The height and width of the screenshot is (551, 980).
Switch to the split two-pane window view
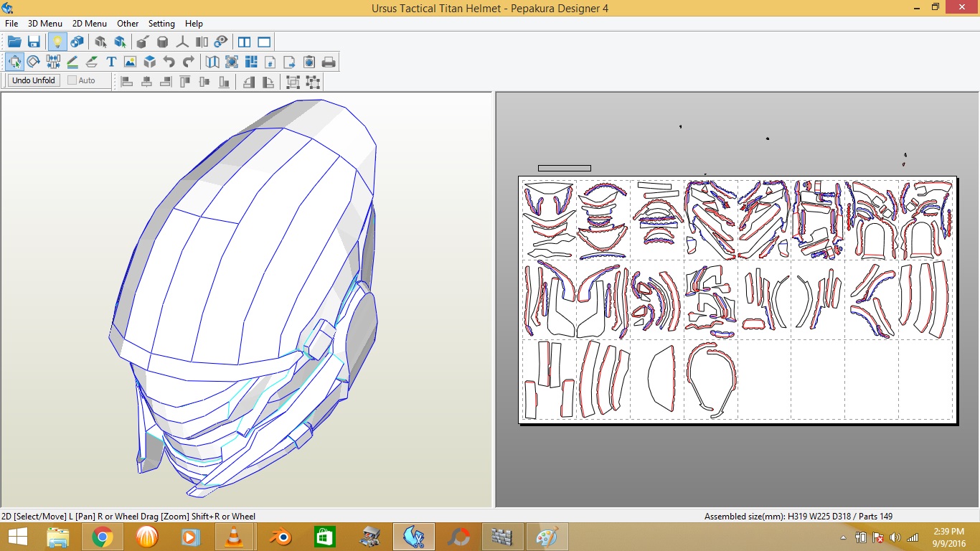pos(244,42)
